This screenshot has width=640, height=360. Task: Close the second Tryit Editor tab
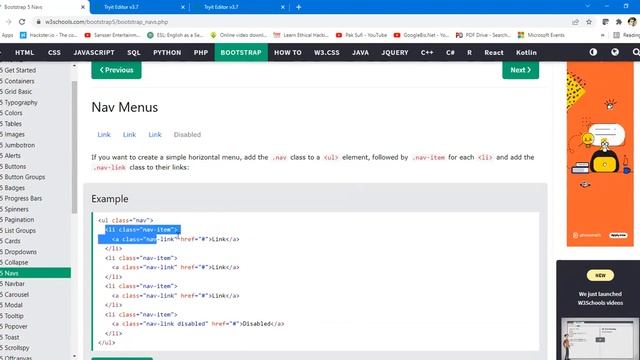282,7
